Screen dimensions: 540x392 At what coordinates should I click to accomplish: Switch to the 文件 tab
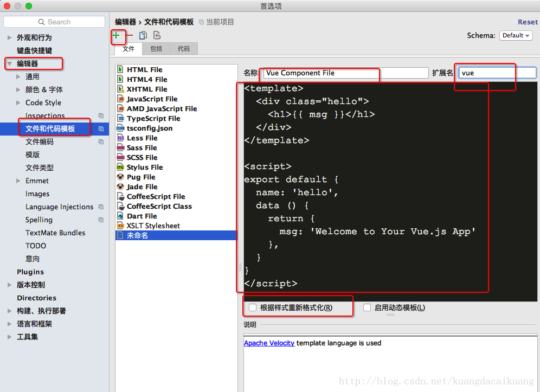128,49
